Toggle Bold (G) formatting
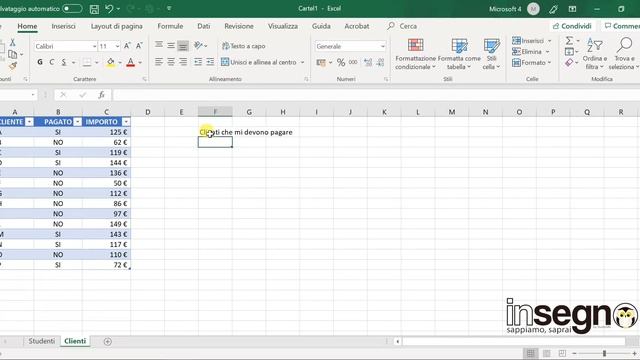 pyautogui.click(x=40, y=62)
